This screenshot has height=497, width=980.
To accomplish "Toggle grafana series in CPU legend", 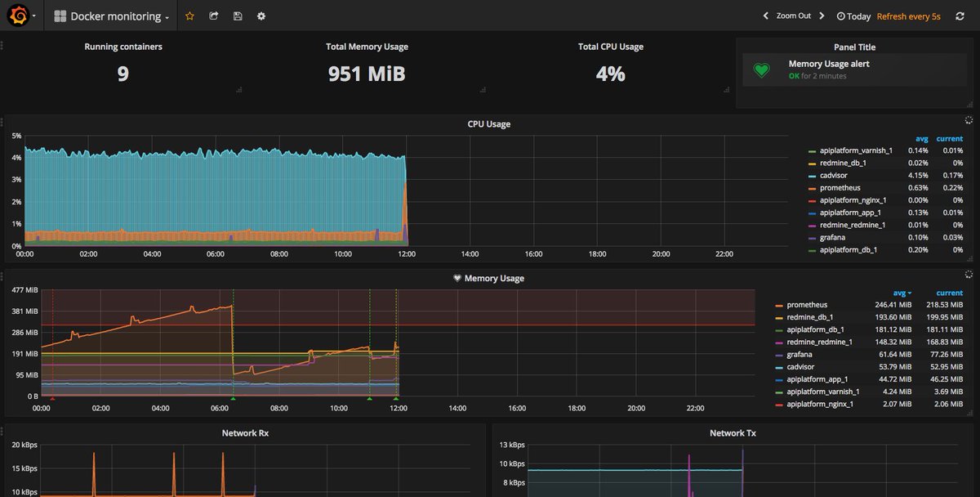I will coord(832,237).
